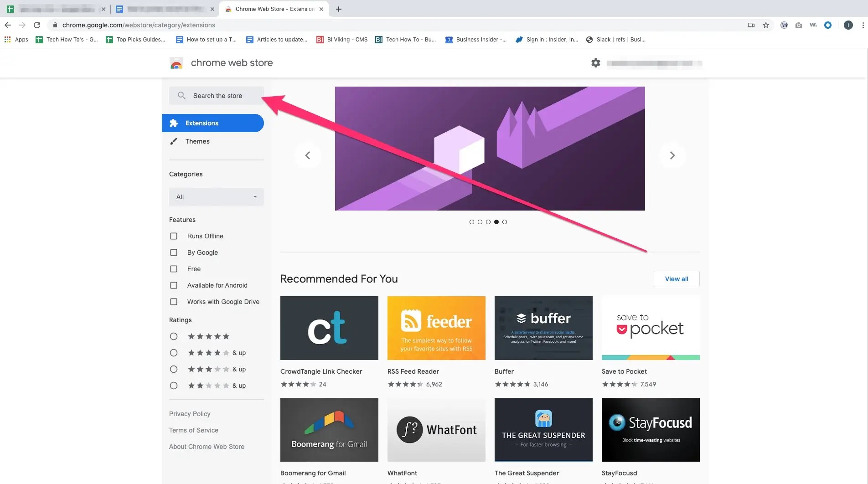Open the Privacy Policy link
This screenshot has height=484, width=868.
click(x=190, y=414)
